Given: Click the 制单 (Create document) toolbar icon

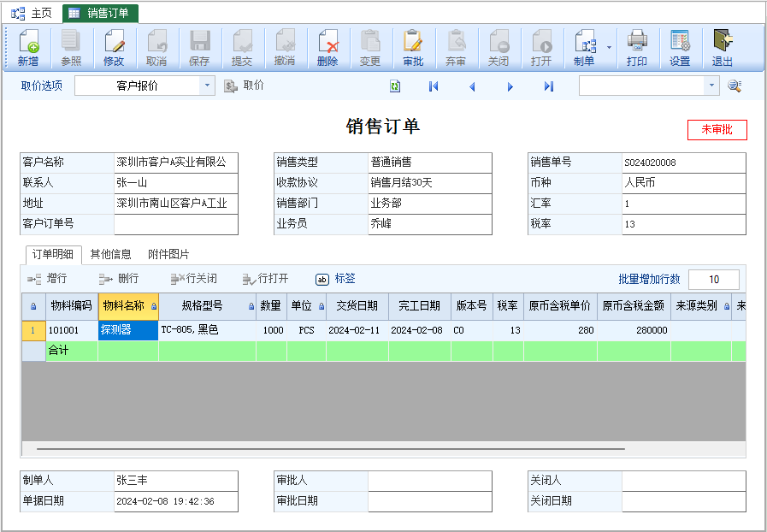Looking at the screenshot, I should coord(584,48).
